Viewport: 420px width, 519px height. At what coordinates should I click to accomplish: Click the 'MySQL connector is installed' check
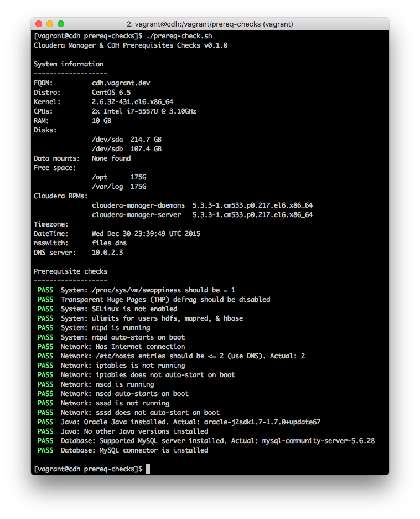123,450
